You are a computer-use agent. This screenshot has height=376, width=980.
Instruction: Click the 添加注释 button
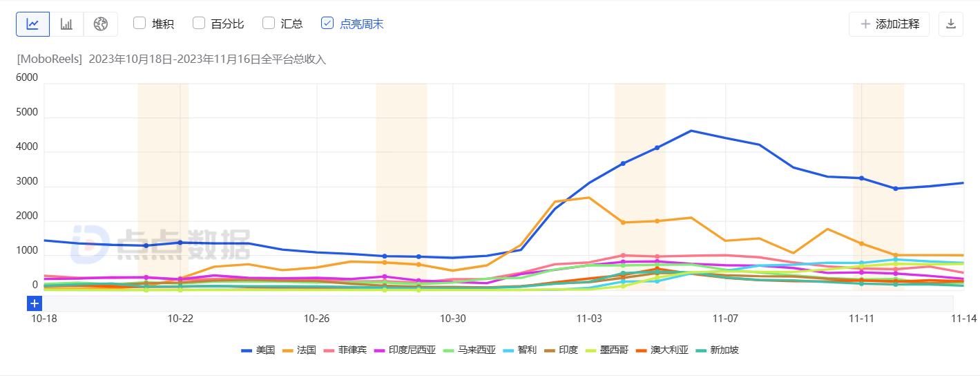click(890, 24)
